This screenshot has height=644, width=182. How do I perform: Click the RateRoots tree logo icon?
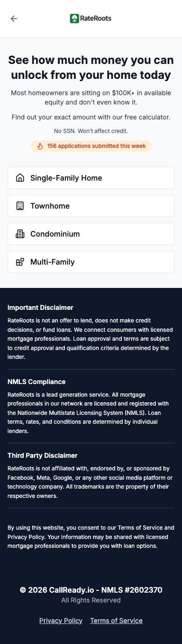(75, 19)
